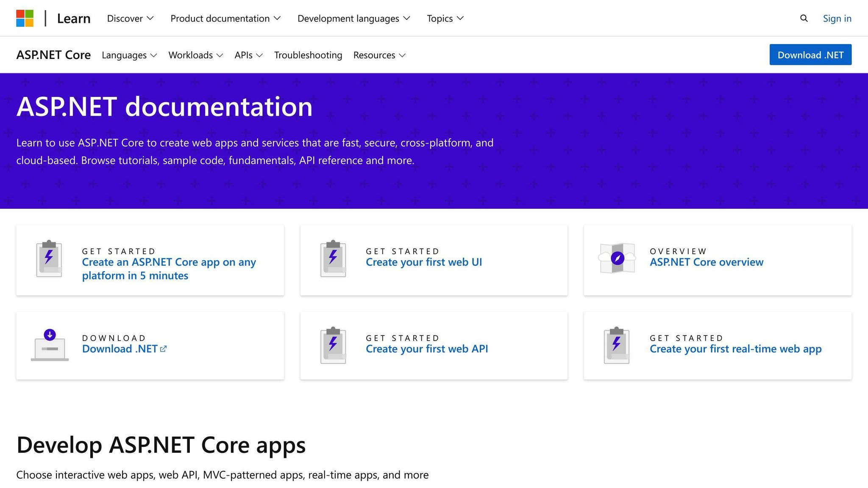Expand the Workloads dropdown
868x488 pixels.
tap(195, 55)
